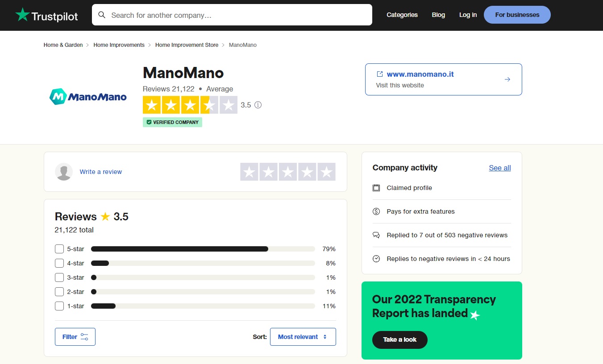Click the Claimed profile text

(409, 188)
